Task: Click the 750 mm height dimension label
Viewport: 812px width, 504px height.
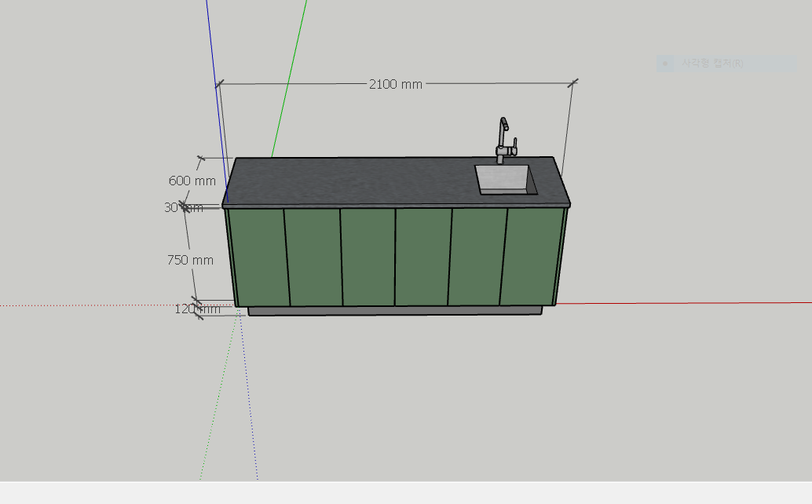Action: pyautogui.click(x=190, y=260)
